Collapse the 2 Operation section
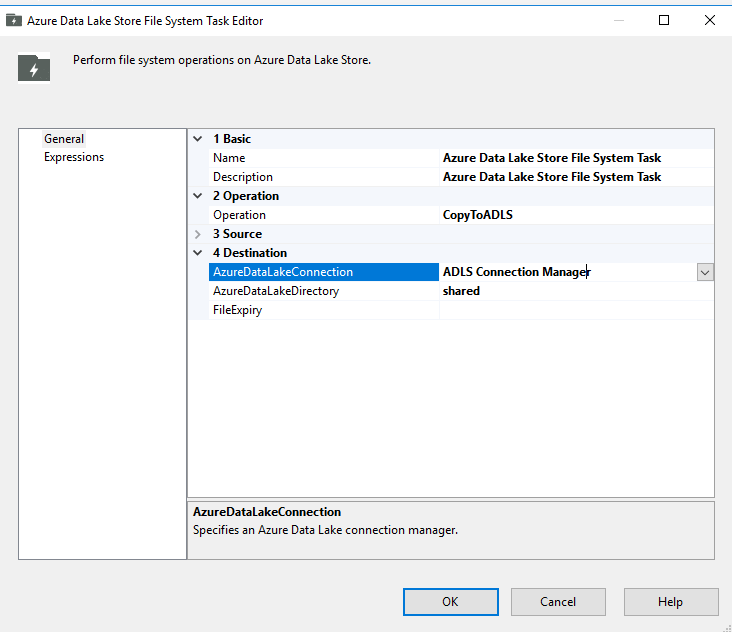 pyautogui.click(x=198, y=196)
